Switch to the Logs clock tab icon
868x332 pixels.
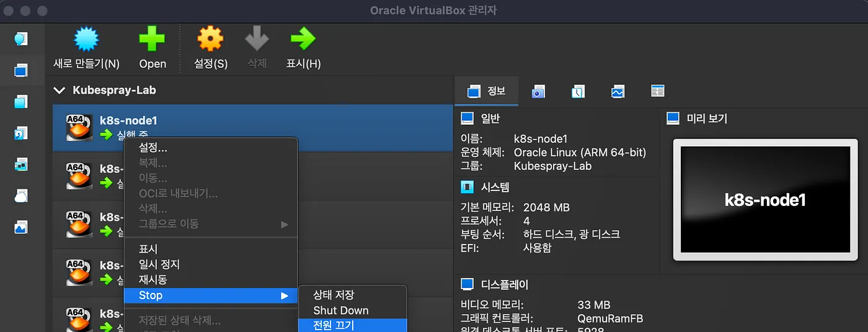[x=578, y=92]
